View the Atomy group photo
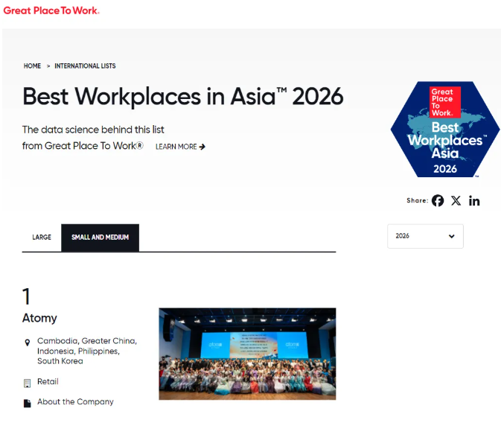 point(247,354)
